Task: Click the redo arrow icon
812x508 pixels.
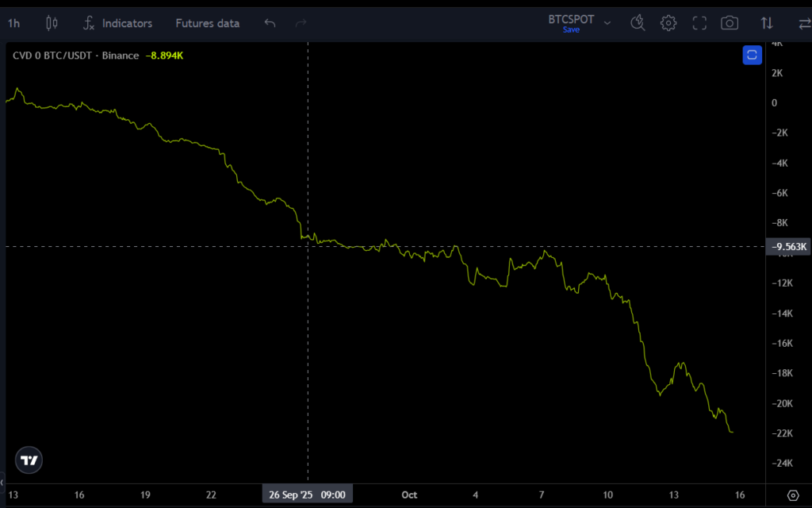Action: point(301,23)
